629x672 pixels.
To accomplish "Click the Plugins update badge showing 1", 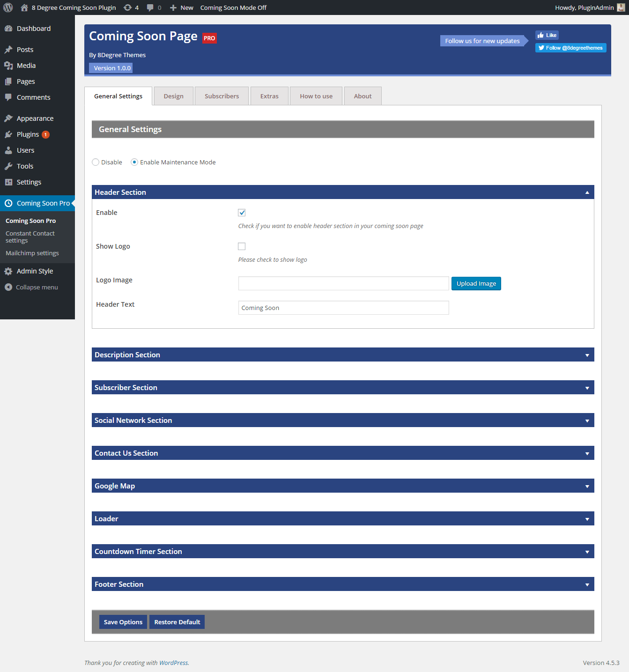I will tap(45, 135).
